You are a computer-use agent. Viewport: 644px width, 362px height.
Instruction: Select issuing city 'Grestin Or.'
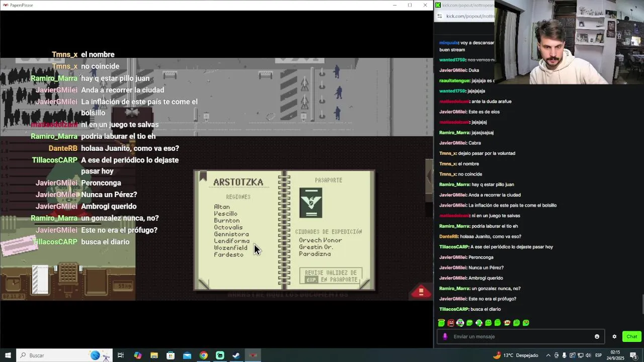point(316,247)
